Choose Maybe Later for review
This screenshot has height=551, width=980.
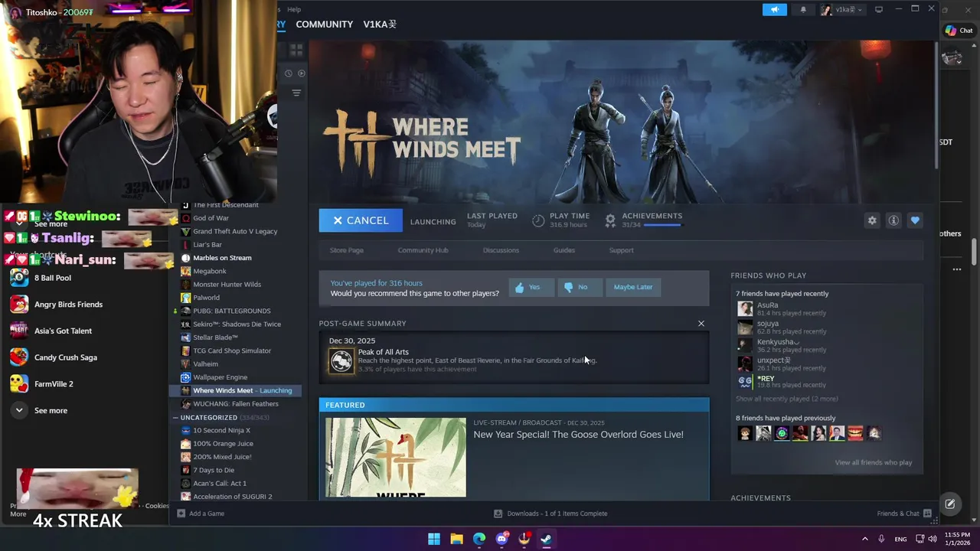pyautogui.click(x=633, y=287)
